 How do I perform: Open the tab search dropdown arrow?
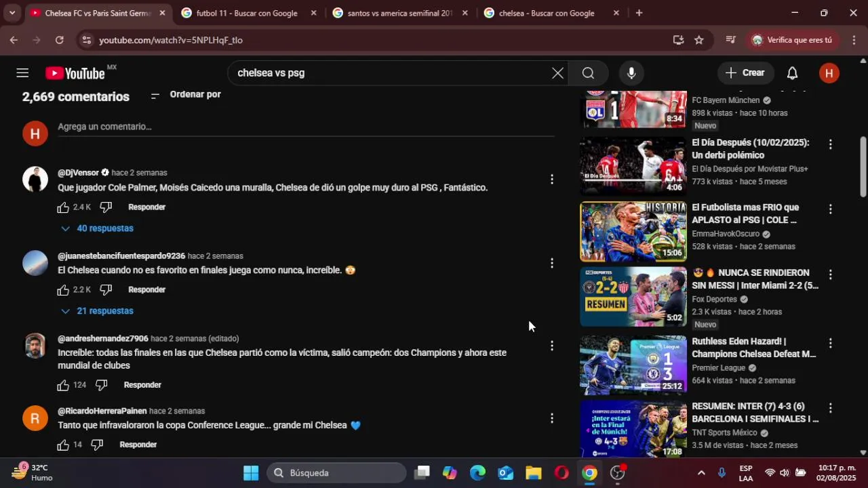tap(12, 13)
